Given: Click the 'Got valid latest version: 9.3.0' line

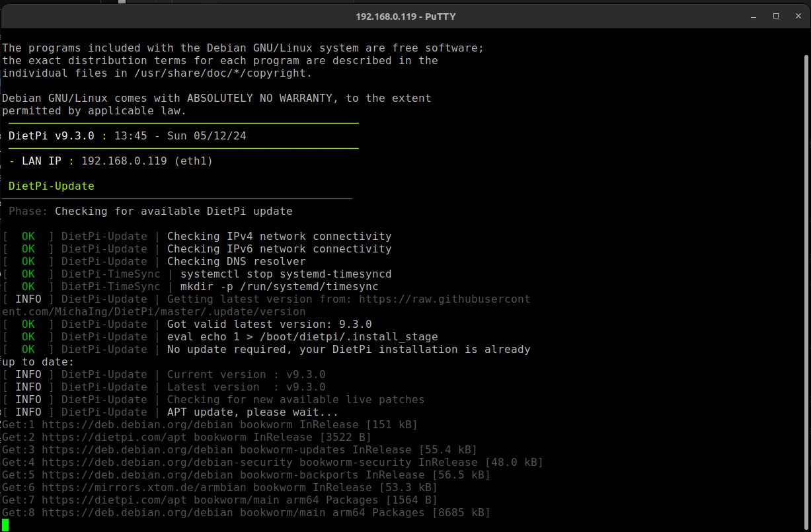Looking at the screenshot, I should point(269,324).
